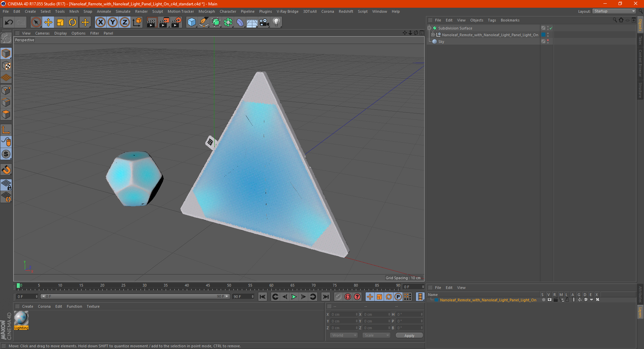Select the Lighting material thumbnail

(21, 318)
